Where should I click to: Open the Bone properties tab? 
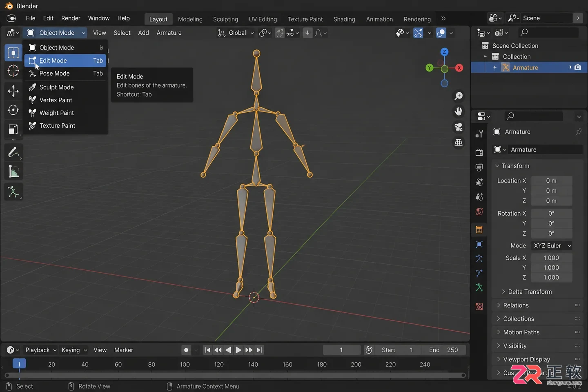pyautogui.click(x=479, y=273)
